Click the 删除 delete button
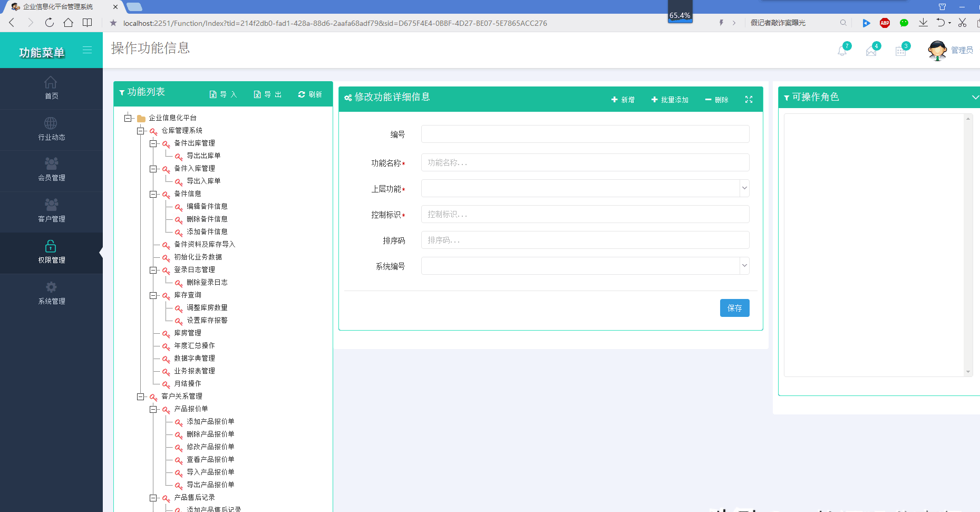Viewport: 980px width, 512px height. (717, 100)
